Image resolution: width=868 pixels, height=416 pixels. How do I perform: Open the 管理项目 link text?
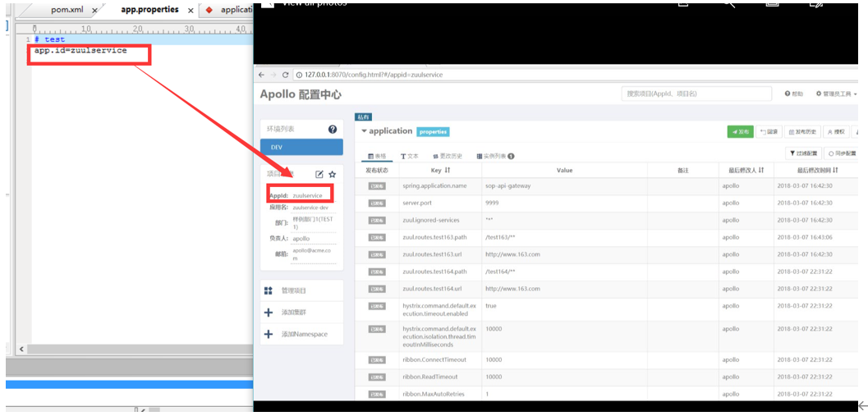pos(293,290)
